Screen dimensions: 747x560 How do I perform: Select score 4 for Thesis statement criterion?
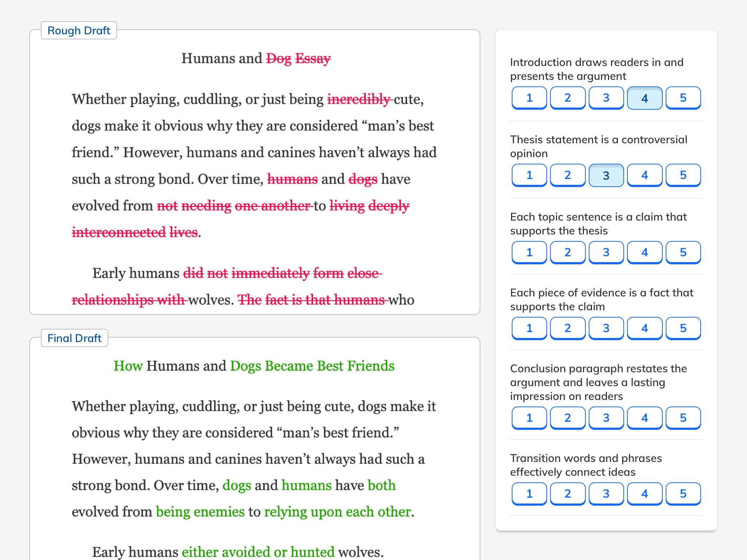click(x=645, y=175)
